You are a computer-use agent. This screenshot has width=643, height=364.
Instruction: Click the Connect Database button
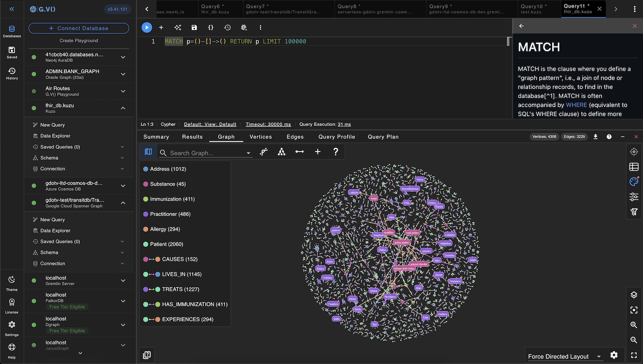78,28
